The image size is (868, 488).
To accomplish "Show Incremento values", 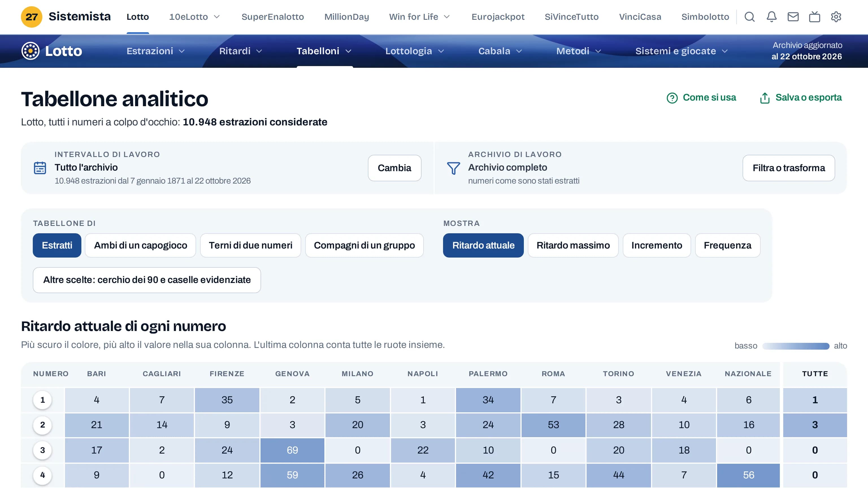I will click(656, 245).
